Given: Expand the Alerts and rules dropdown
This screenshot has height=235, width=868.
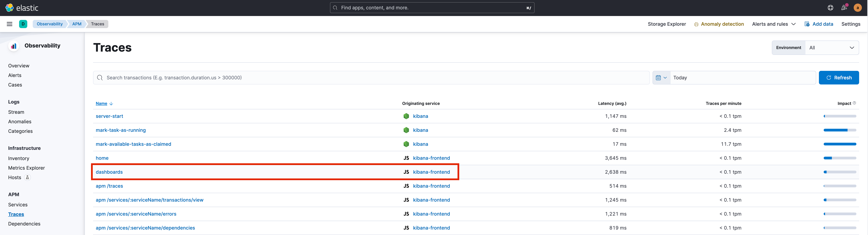Looking at the screenshot, I should tap(774, 24).
